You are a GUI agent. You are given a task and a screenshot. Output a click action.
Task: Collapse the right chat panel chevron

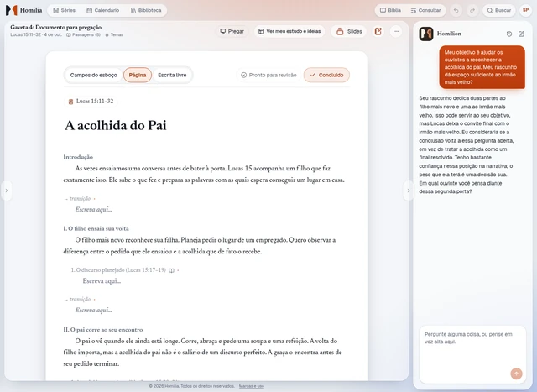coord(409,191)
